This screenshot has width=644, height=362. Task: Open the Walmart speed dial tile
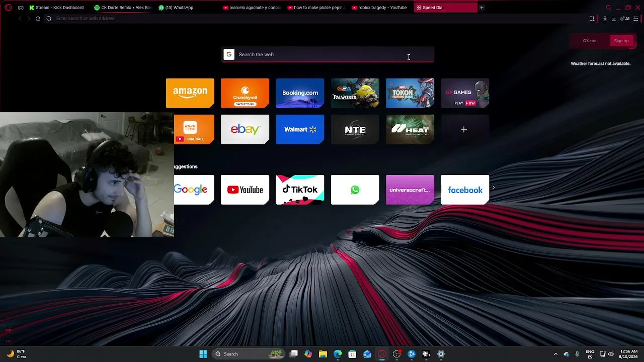(x=300, y=129)
